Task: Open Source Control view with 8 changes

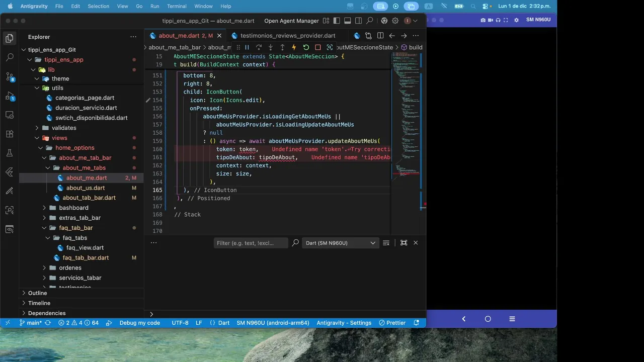Action: click(x=9, y=76)
